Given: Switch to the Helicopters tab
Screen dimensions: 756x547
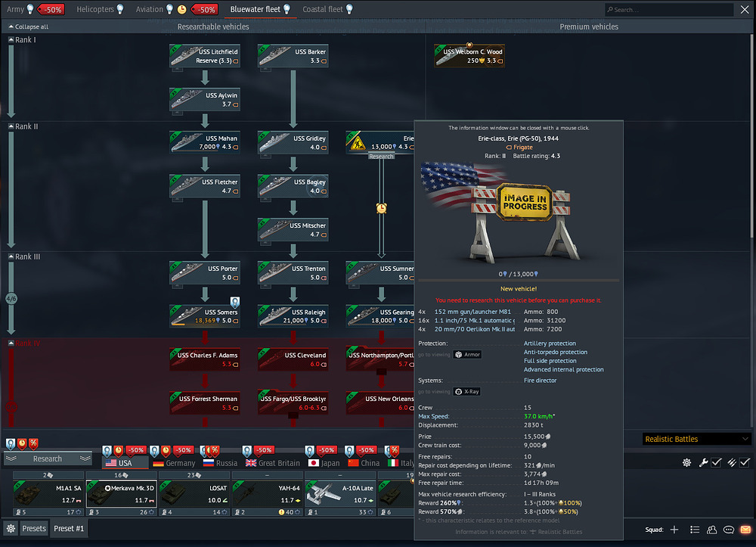Looking at the screenshot, I should 95,9.
